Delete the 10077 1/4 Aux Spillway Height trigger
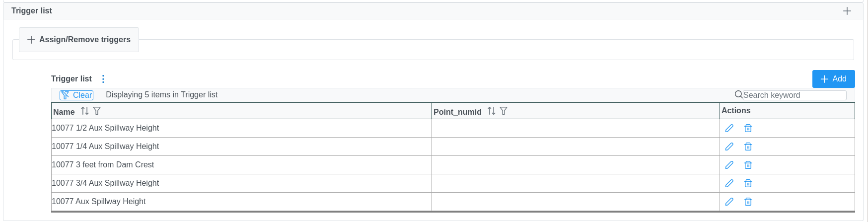Viewport: 868px width, 222px height. click(x=748, y=147)
